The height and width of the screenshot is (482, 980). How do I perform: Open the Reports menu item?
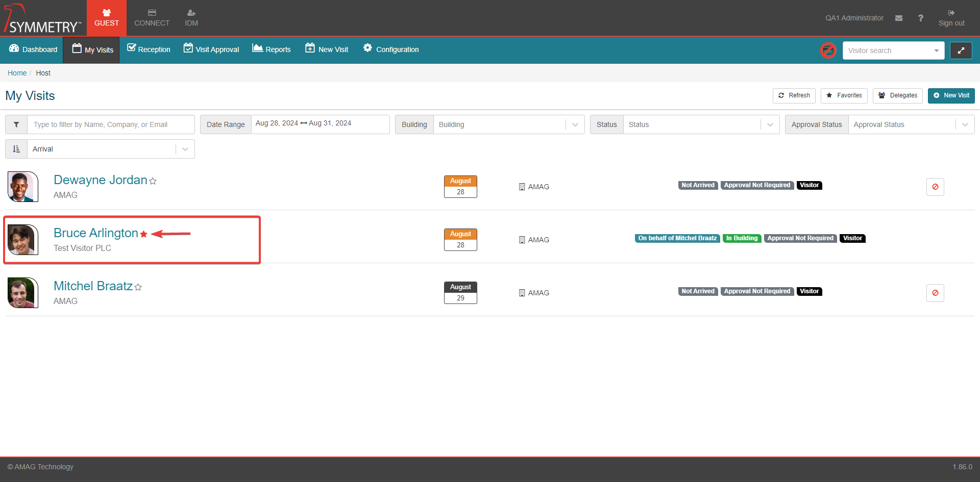click(x=272, y=49)
